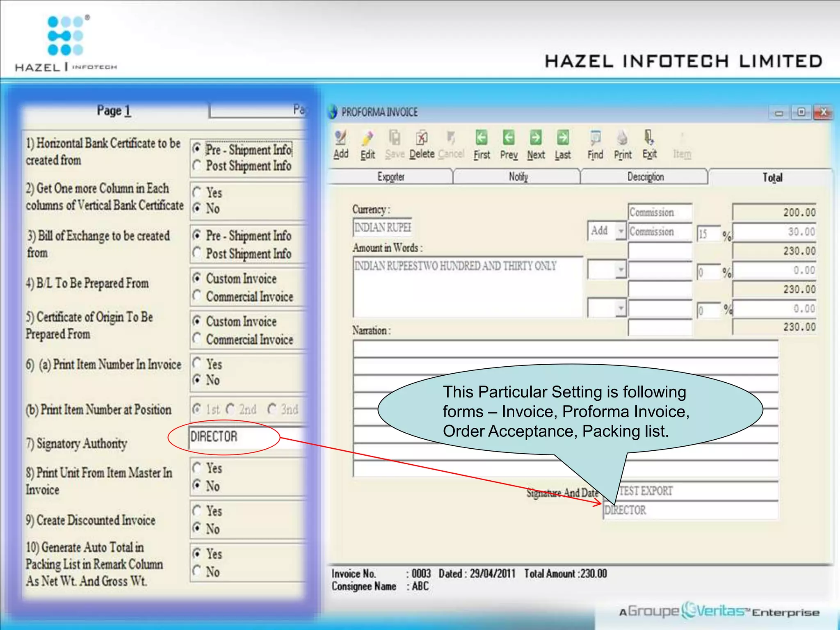Minimize the Proforma Invoice window
Image resolution: width=840 pixels, height=630 pixels.
[x=779, y=112]
